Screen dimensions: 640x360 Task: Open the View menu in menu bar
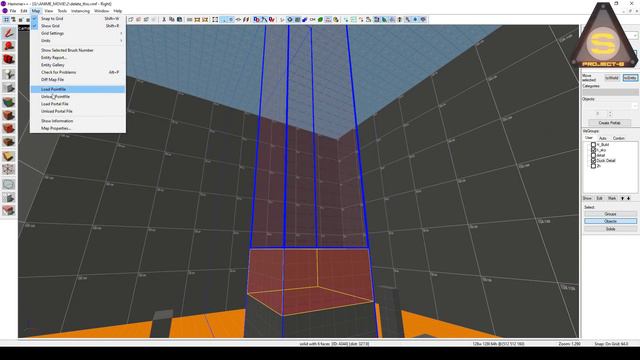pos(49,11)
